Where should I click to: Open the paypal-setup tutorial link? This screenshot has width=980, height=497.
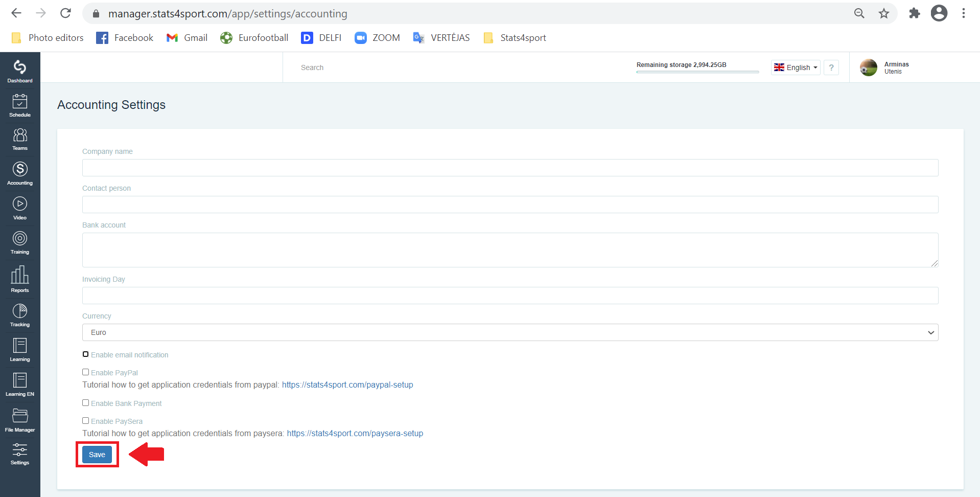pyautogui.click(x=347, y=385)
